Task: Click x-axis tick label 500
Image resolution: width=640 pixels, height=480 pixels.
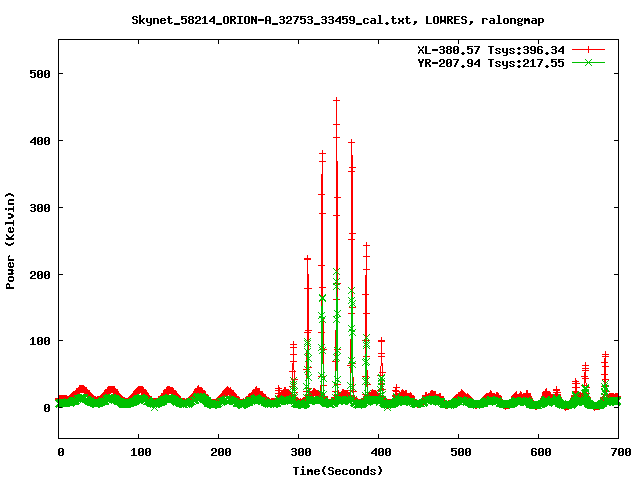Action: [x=461, y=452]
